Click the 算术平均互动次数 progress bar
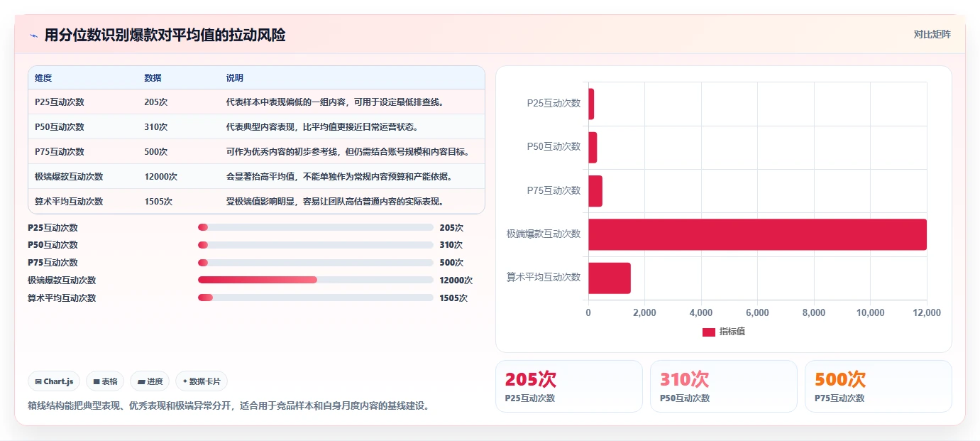980x441 pixels. click(315, 298)
